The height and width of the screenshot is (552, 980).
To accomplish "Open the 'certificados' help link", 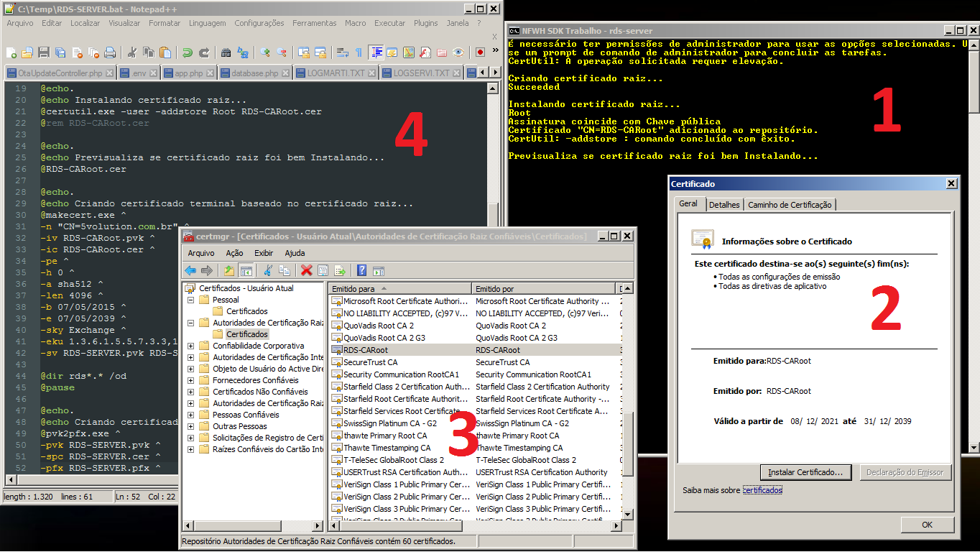I will point(762,490).
